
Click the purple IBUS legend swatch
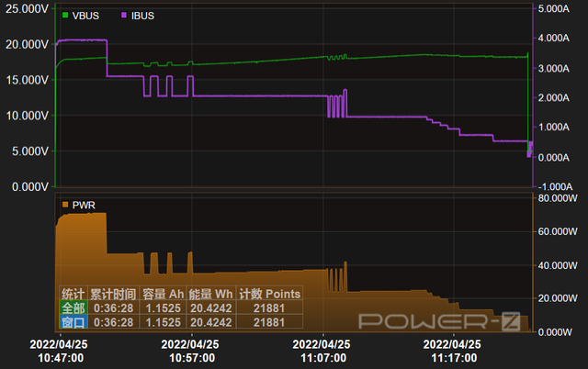click(124, 15)
